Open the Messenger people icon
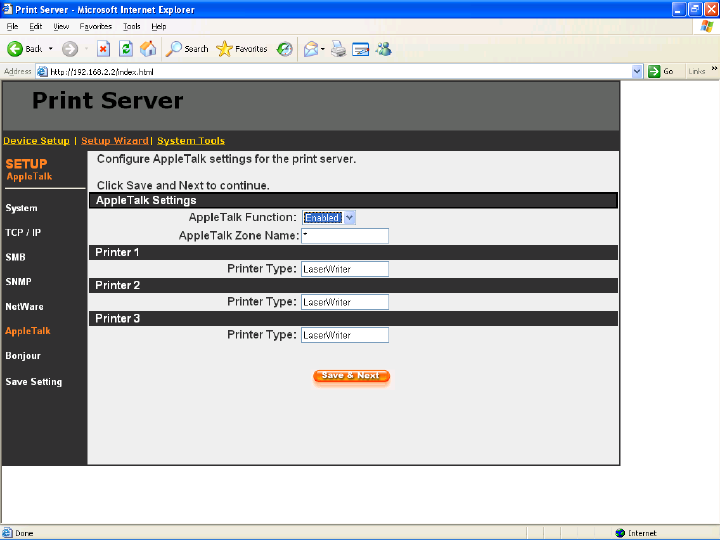The width and height of the screenshot is (720, 540). 383,49
